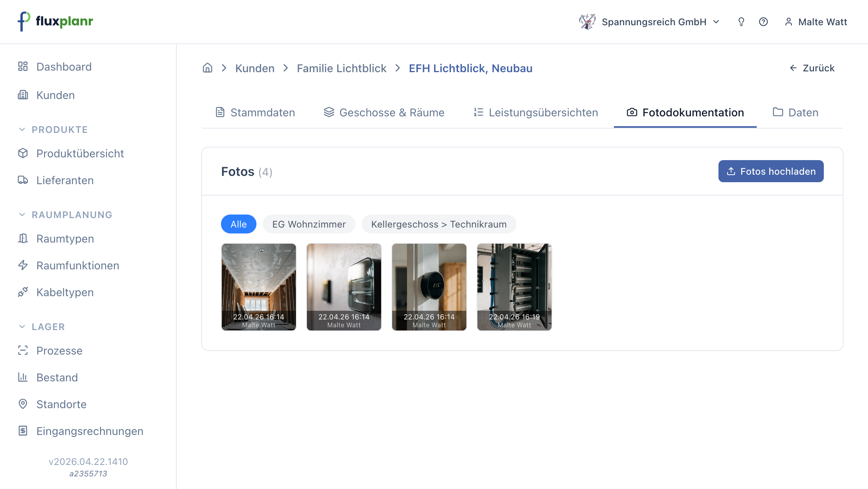The image size is (868, 489).
Task: Go to Produktübersicht
Action: pyautogui.click(x=71, y=153)
